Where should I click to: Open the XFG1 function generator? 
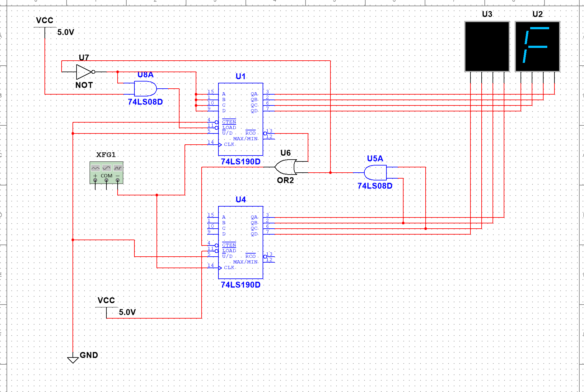(106, 173)
